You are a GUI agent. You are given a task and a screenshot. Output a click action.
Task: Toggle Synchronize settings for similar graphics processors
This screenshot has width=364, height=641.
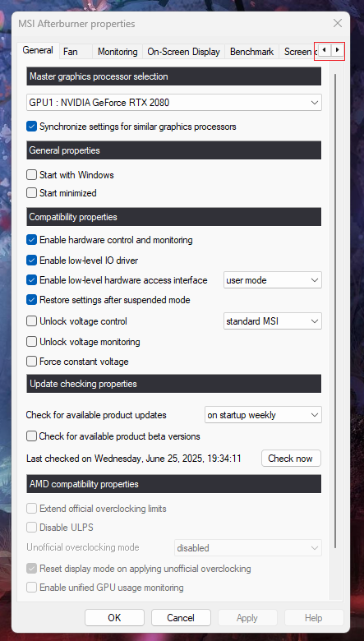pos(32,127)
